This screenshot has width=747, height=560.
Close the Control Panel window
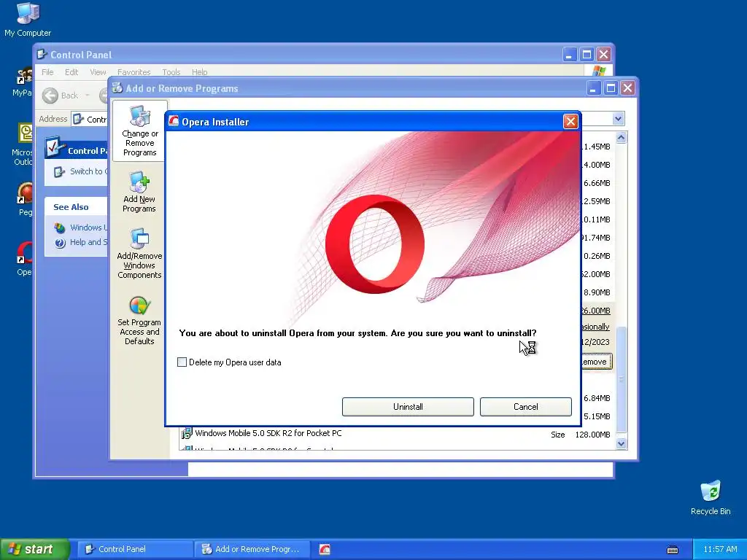[x=603, y=54]
